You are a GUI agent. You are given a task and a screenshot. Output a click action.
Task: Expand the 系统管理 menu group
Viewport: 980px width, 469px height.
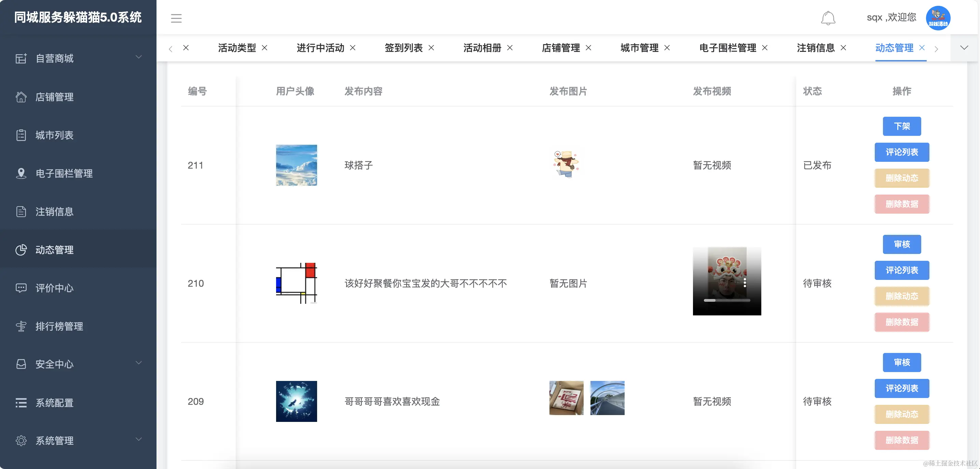click(54, 440)
